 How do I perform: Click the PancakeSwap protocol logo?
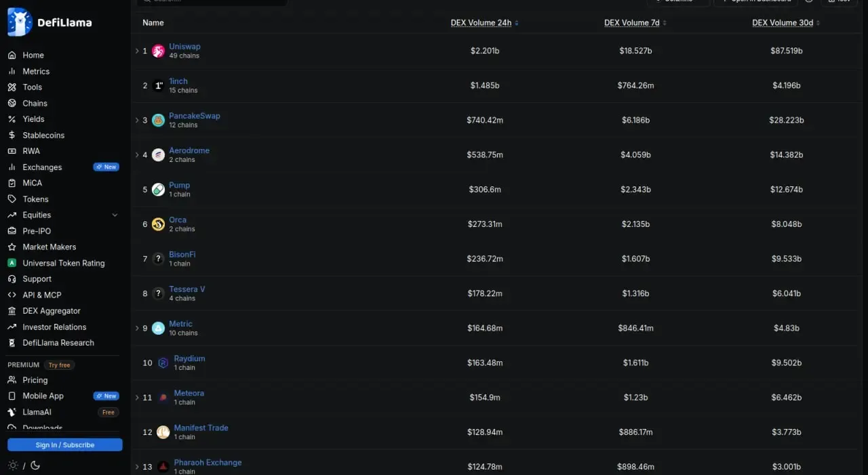[x=158, y=121]
